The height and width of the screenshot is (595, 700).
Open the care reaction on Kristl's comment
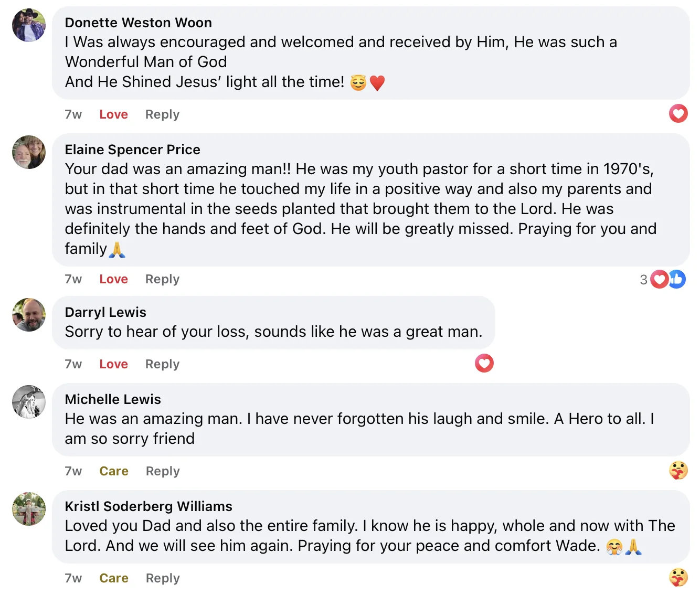coord(678,577)
